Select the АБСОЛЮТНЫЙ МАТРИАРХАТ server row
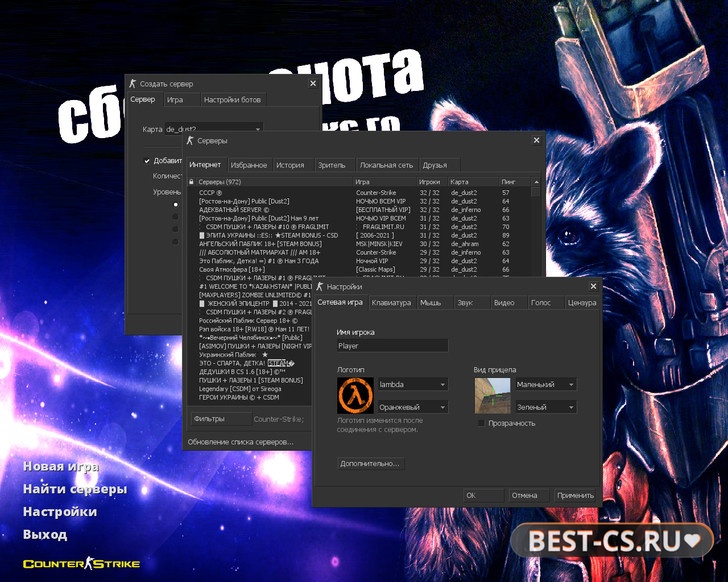Viewport: 728px width, 582px height. (358, 252)
